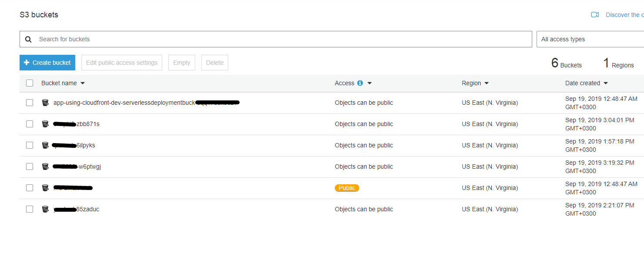Check the app-using-cloudfront bucket checkbox

click(30, 103)
